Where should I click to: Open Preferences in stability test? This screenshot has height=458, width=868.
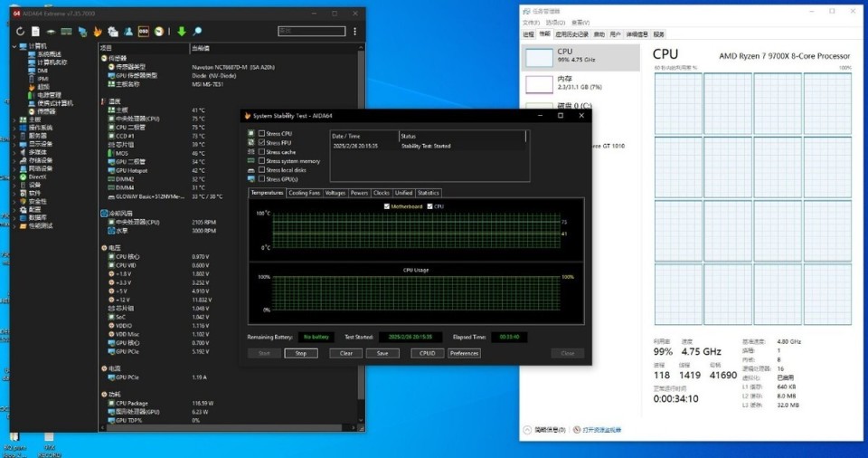click(464, 353)
